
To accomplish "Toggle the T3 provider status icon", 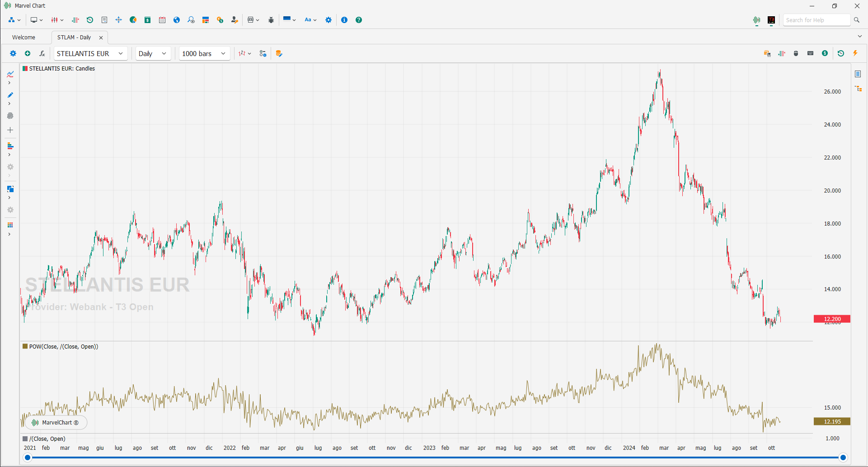I will (771, 20).
